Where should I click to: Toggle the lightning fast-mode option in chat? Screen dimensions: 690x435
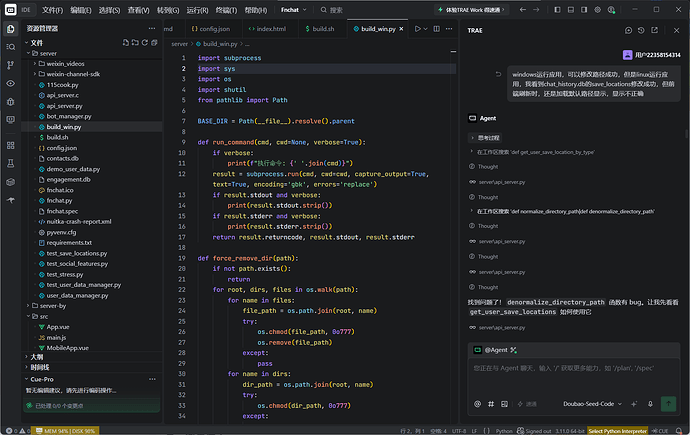click(x=527, y=404)
